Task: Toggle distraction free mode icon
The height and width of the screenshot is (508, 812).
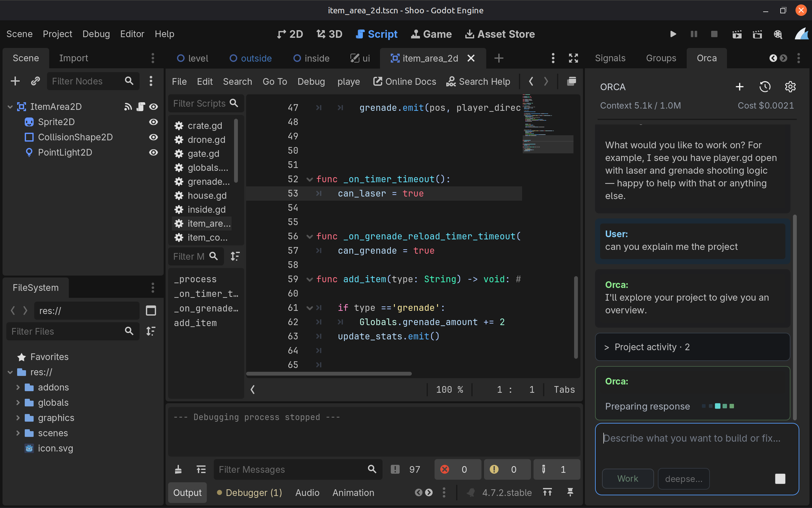Action: 573,58
